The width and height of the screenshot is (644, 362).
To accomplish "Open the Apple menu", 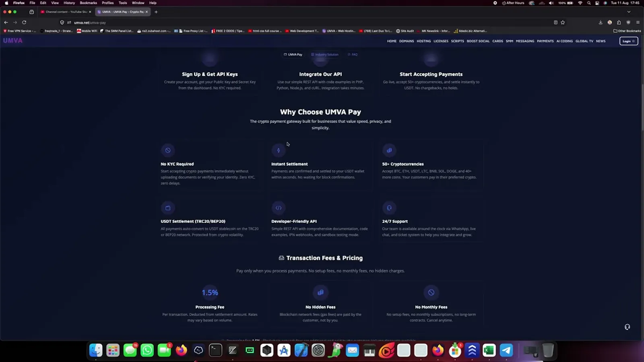I will 6,3.
